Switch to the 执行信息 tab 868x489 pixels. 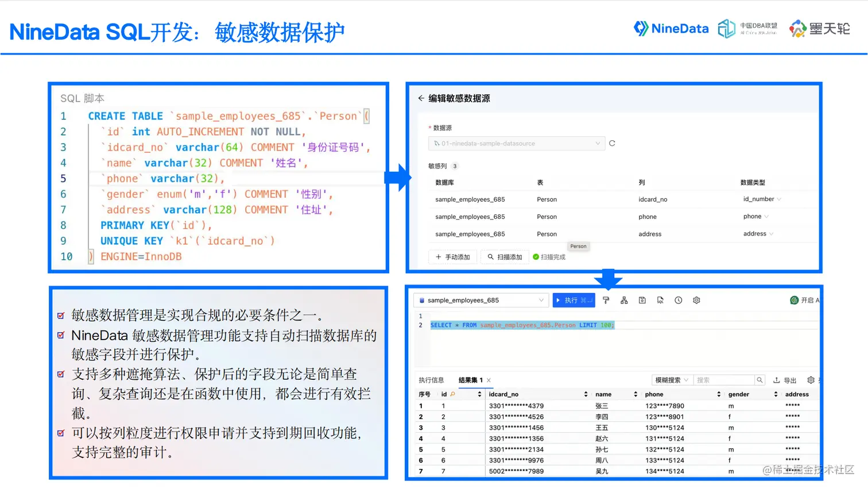coord(431,380)
